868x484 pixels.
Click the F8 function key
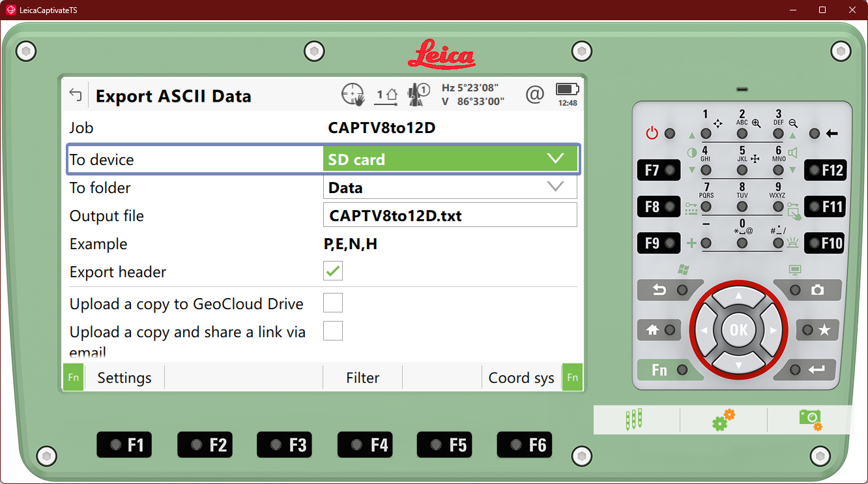659,207
